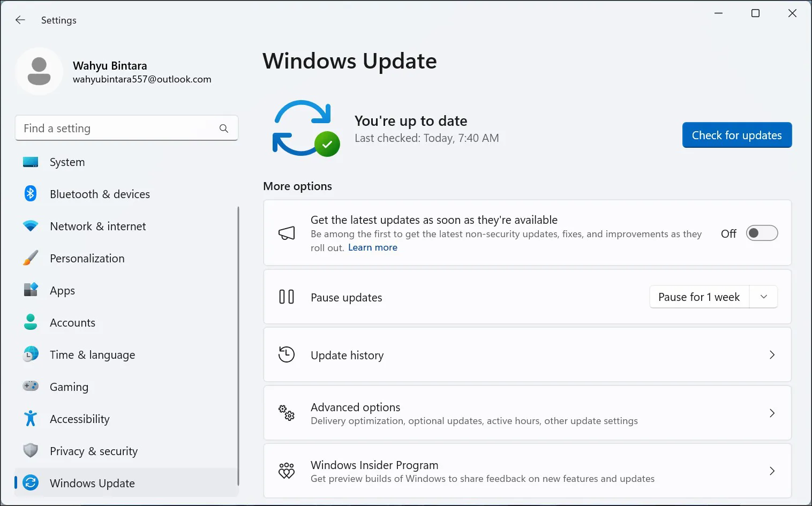Open the Learn more link
Image resolution: width=812 pixels, height=506 pixels.
(372, 247)
